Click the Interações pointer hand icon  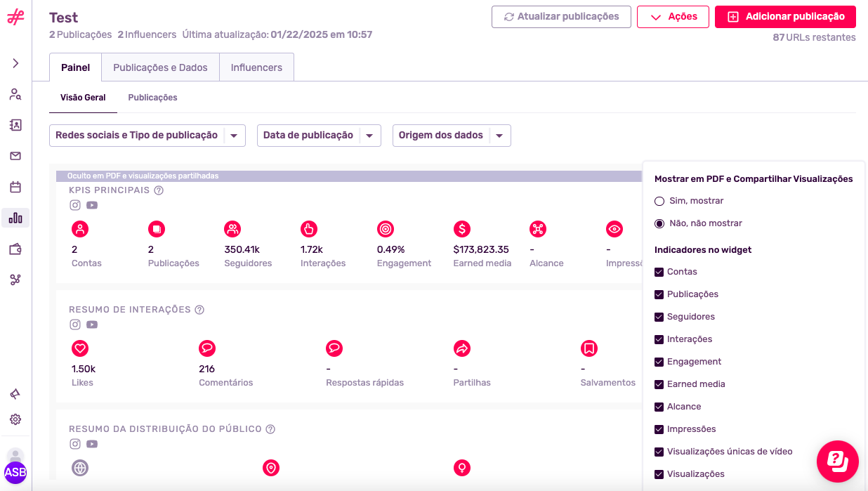click(309, 229)
